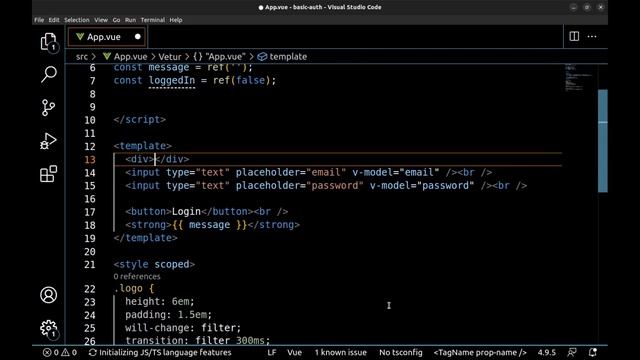
Task: Open the Explorer view in the activity bar
Action: click(49, 41)
